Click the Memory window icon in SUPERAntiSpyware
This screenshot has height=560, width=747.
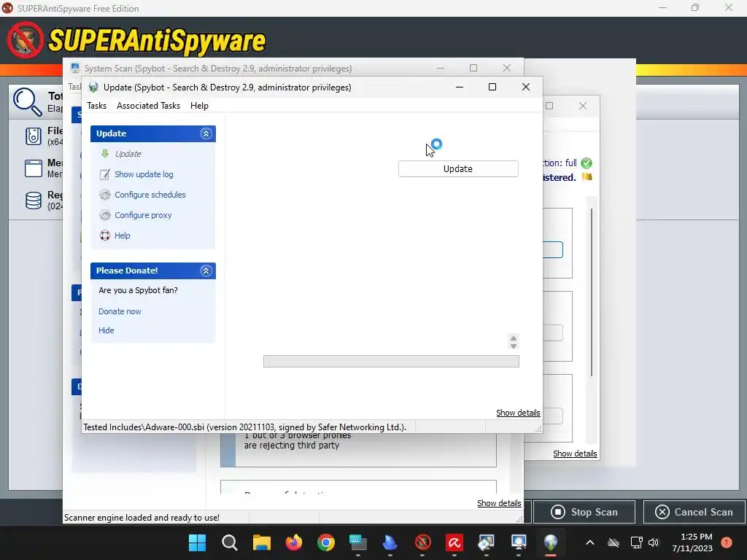pos(34,168)
